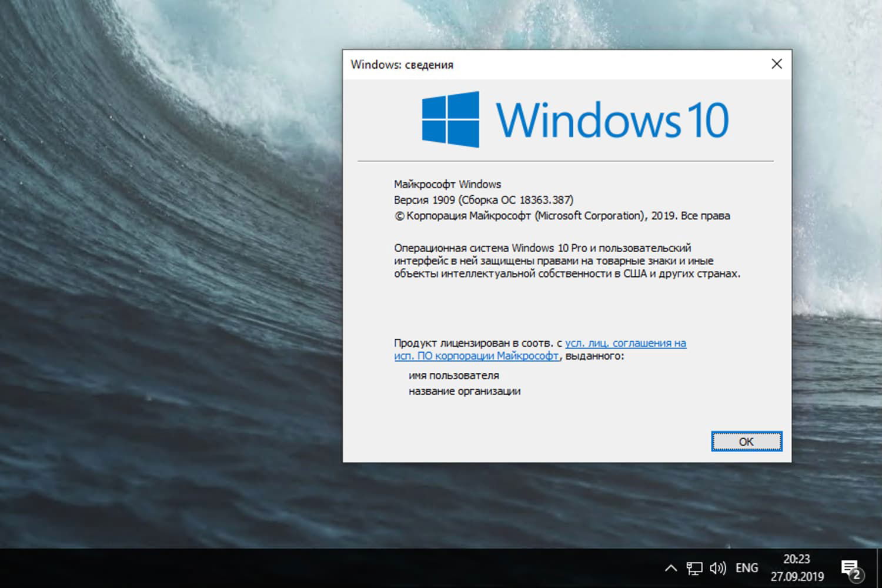
Task: Select the Windows 10 wordmark image
Action: tap(614, 121)
